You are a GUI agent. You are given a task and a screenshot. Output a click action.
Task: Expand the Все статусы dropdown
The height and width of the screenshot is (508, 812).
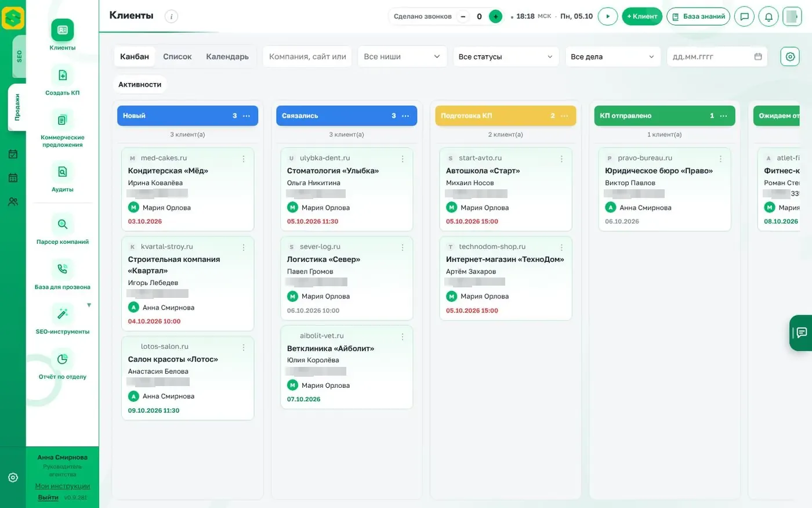tap(506, 56)
